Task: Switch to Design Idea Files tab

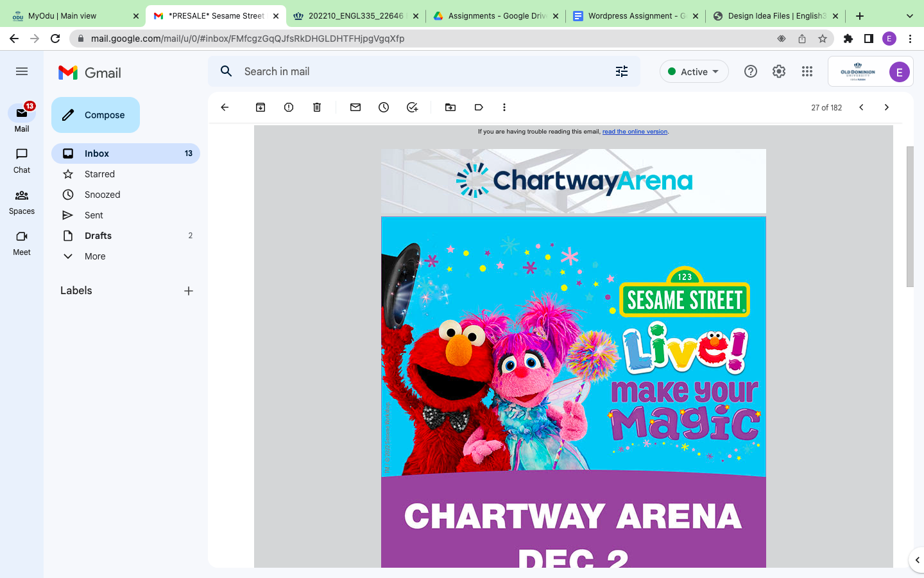Action: [775, 16]
